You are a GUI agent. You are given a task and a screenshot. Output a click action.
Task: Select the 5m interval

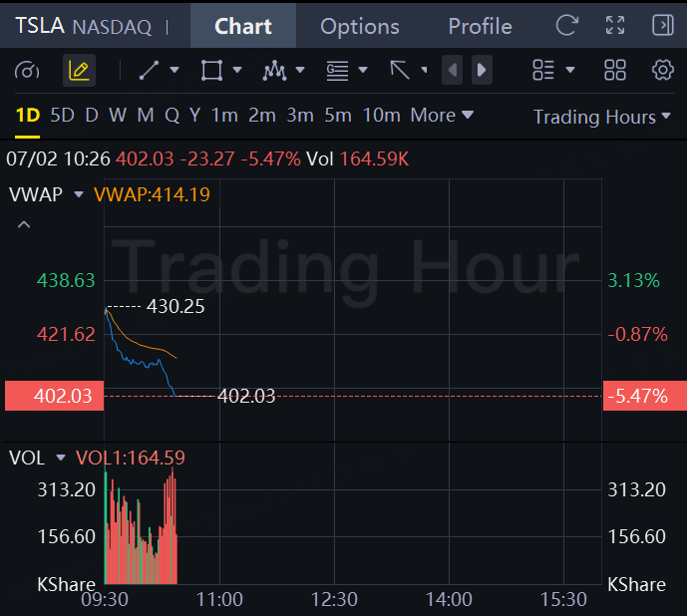click(x=338, y=116)
